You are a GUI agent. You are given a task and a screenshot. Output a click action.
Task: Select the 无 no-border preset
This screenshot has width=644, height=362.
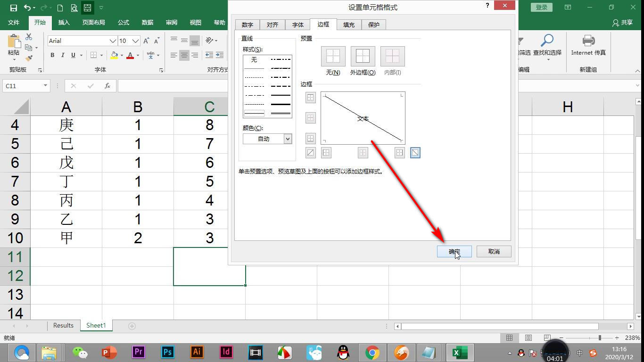point(333,56)
